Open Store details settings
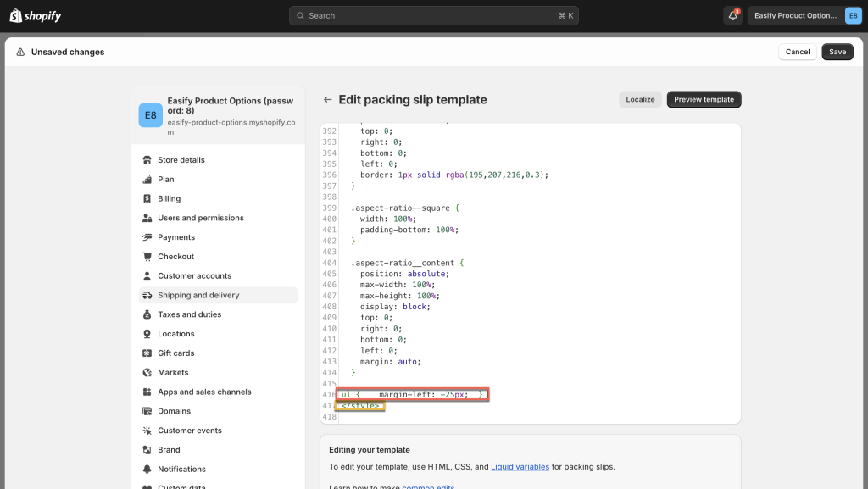This screenshot has height=489, width=868. click(x=218, y=160)
